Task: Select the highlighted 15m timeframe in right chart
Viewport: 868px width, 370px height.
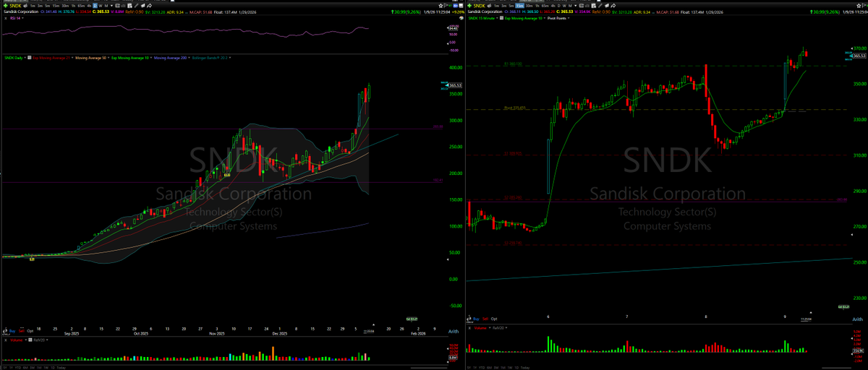Action: pyautogui.click(x=519, y=6)
